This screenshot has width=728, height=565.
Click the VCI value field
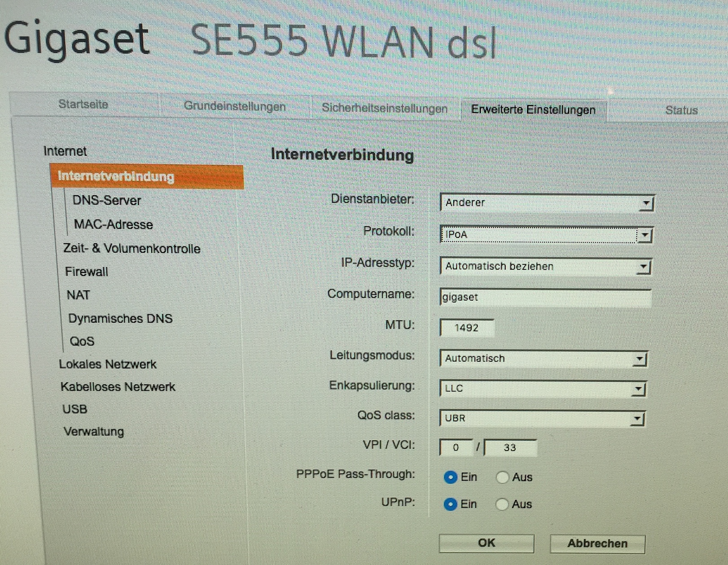510,447
